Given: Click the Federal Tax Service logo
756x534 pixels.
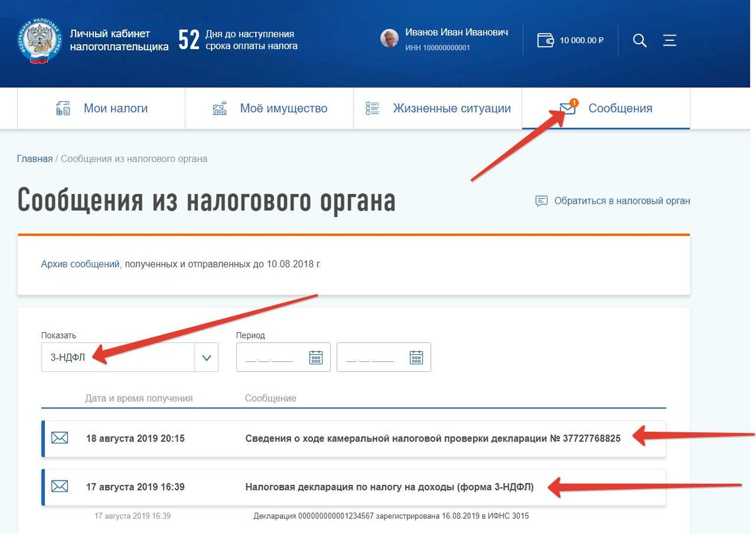Looking at the screenshot, I should [40, 42].
